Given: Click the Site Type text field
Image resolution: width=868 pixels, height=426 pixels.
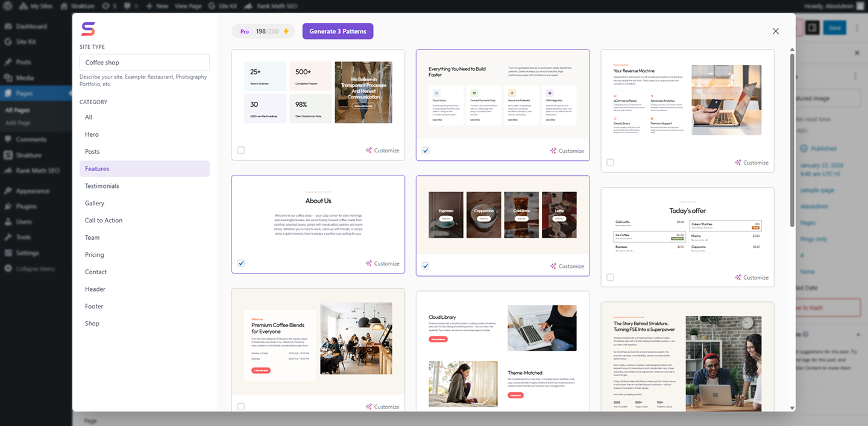Looking at the screenshot, I should tap(145, 63).
